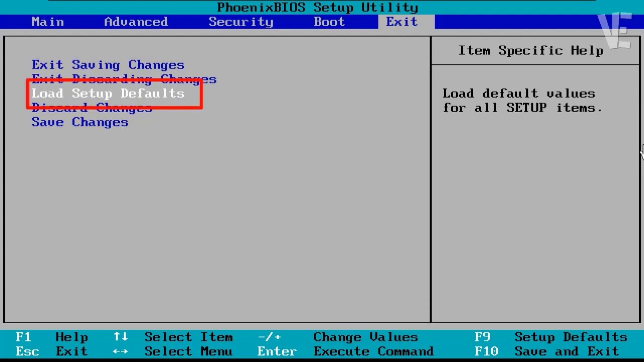Click the 'Select Menu' footer legend

189,351
